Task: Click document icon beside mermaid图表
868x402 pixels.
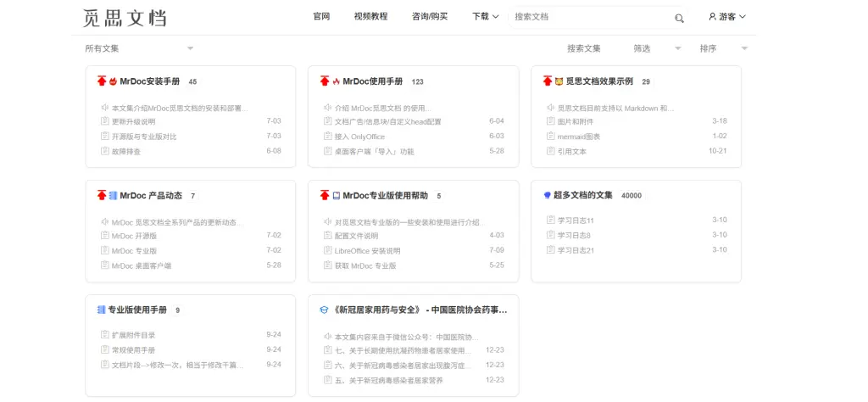Action: tap(551, 137)
